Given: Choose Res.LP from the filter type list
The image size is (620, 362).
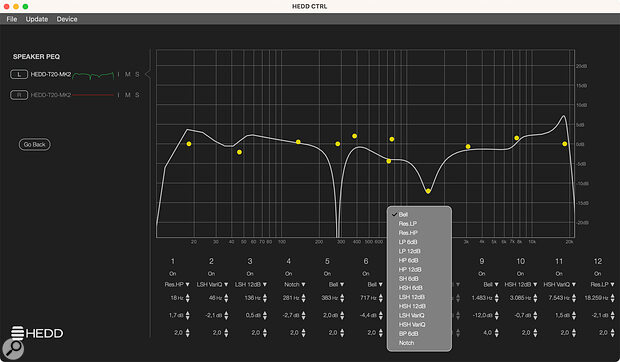Looking at the screenshot, I should click(x=408, y=224).
